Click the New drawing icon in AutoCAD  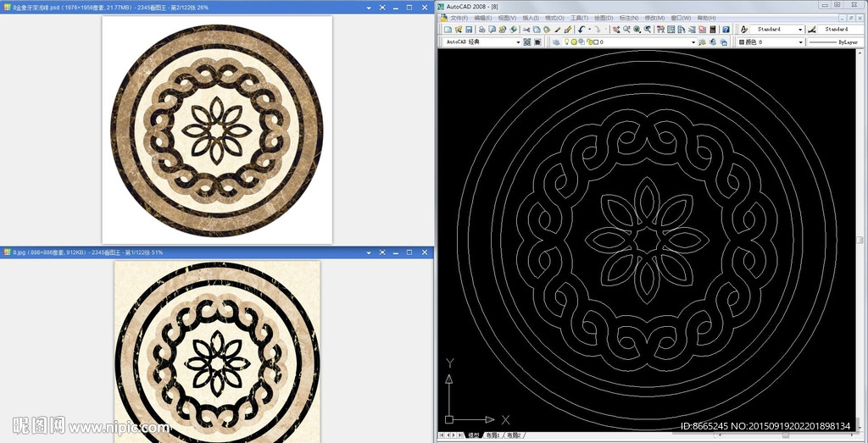tap(447, 30)
